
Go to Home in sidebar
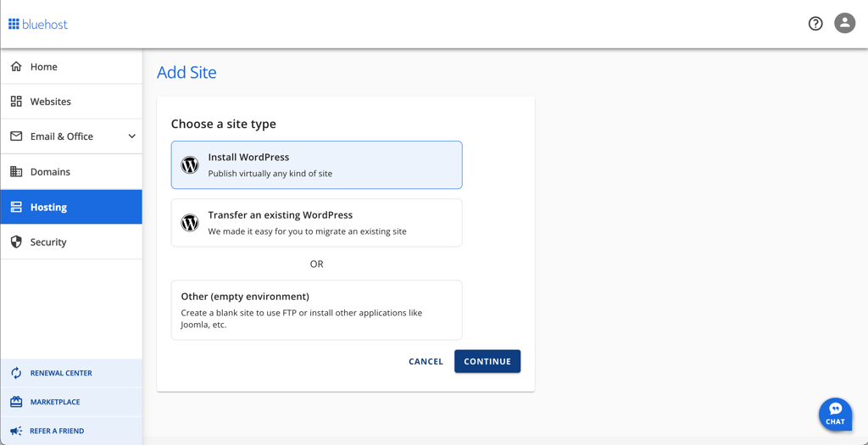[x=71, y=66]
